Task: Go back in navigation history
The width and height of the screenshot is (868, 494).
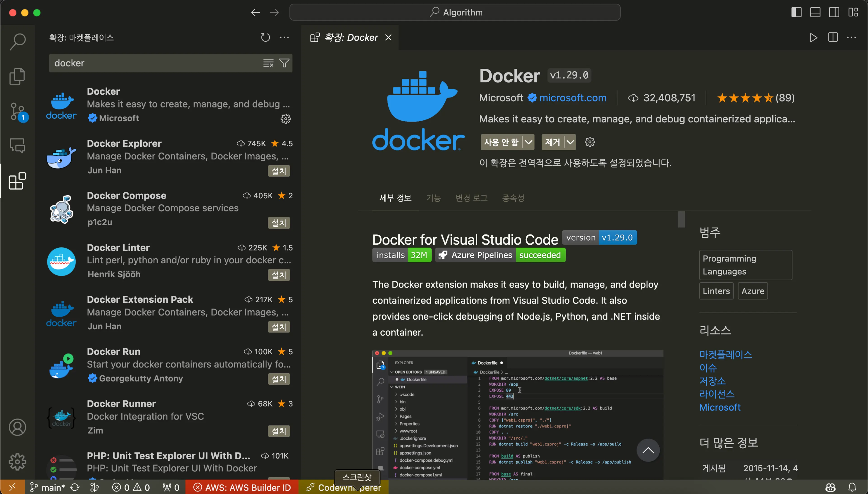Action: [x=255, y=13]
